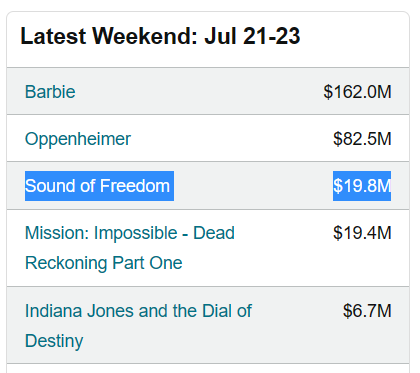Viewport: 420px width, 373px height.
Task: Click the 'Indiana Jones and the Dial of' line
Action: click(138, 311)
